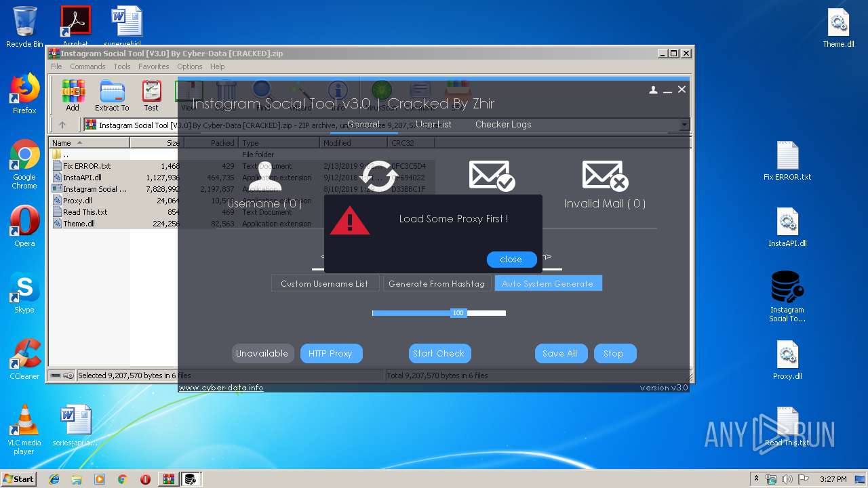
Task: Select parent folder '..' row in WinRAR
Action: pos(65,155)
